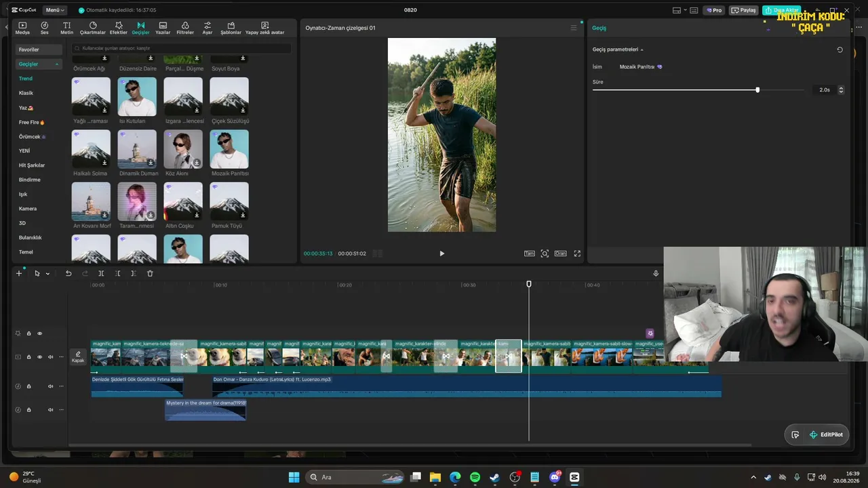Click the Pro upgrade button

point(714,10)
